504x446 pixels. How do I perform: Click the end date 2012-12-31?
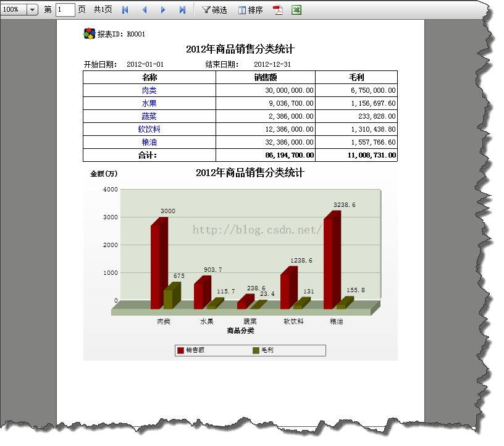pos(272,64)
